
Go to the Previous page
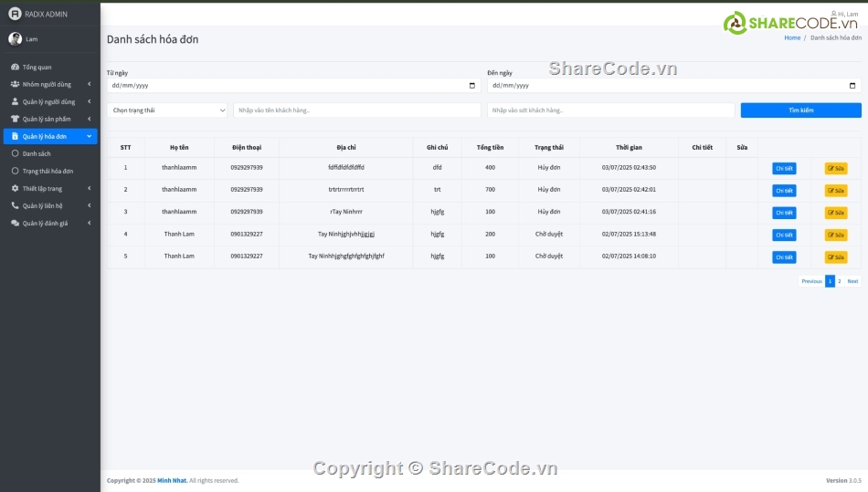[x=811, y=281]
